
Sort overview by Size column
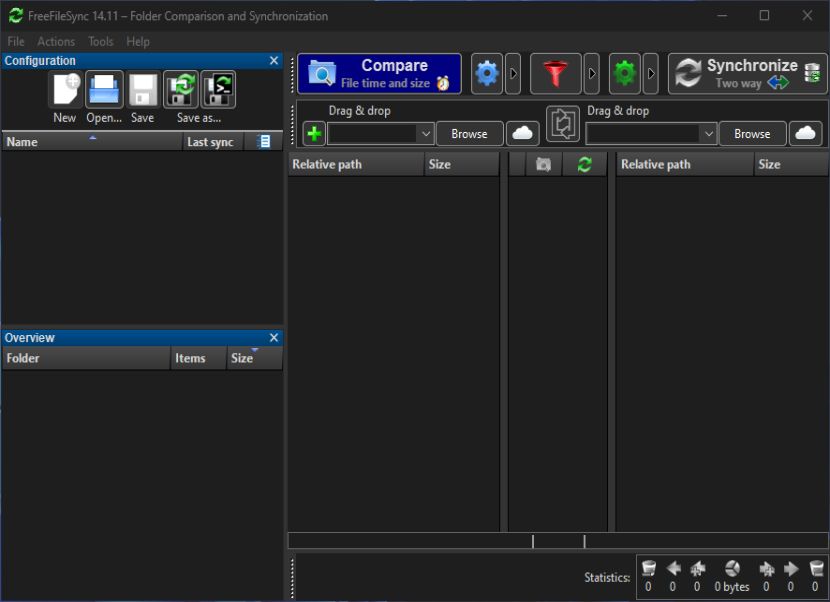point(255,358)
